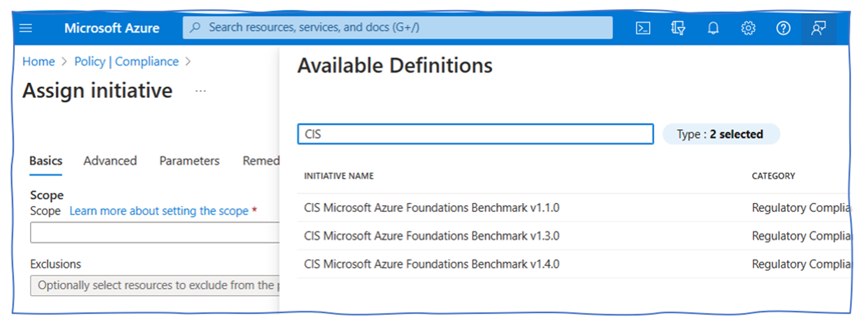The image size is (868, 331).
Task: Select CIS Microsoft Azure Foundations Benchmark v1.1.0
Action: click(x=431, y=207)
